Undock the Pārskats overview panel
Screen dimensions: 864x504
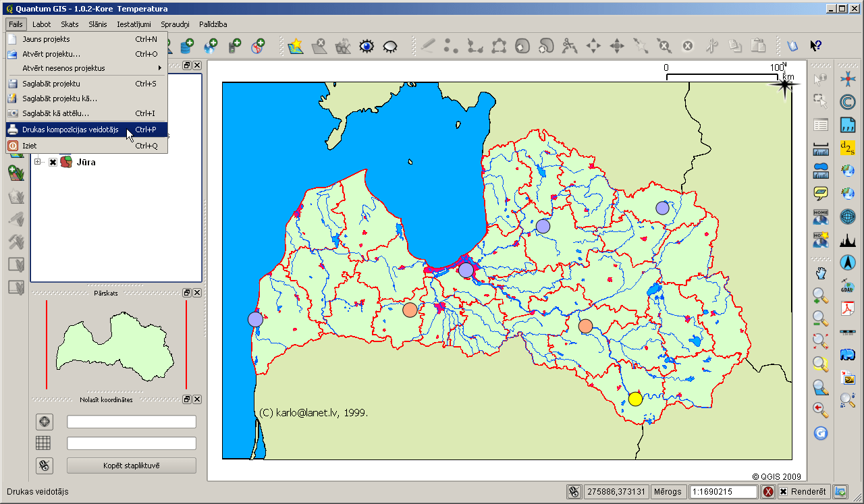186,293
